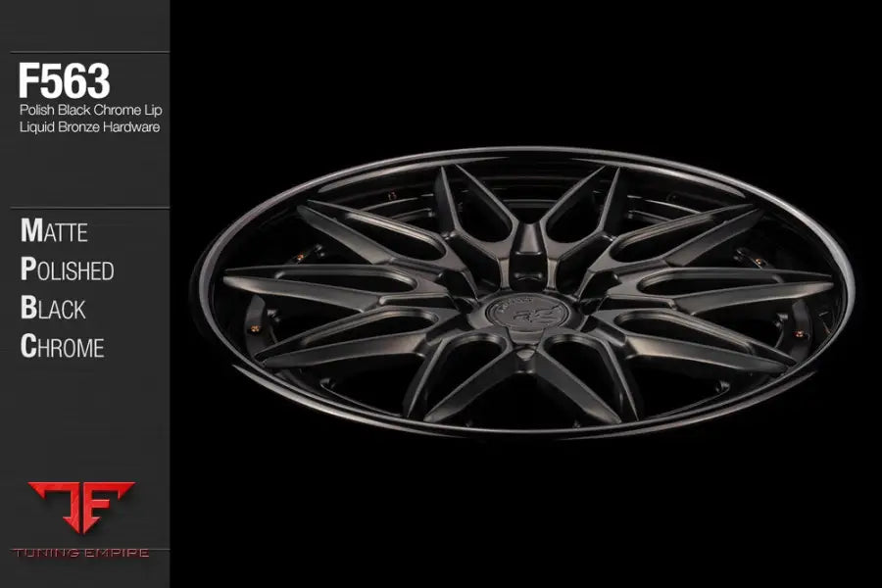Click the word Chrome in the finish list
882x588 pixels.
[62, 347]
